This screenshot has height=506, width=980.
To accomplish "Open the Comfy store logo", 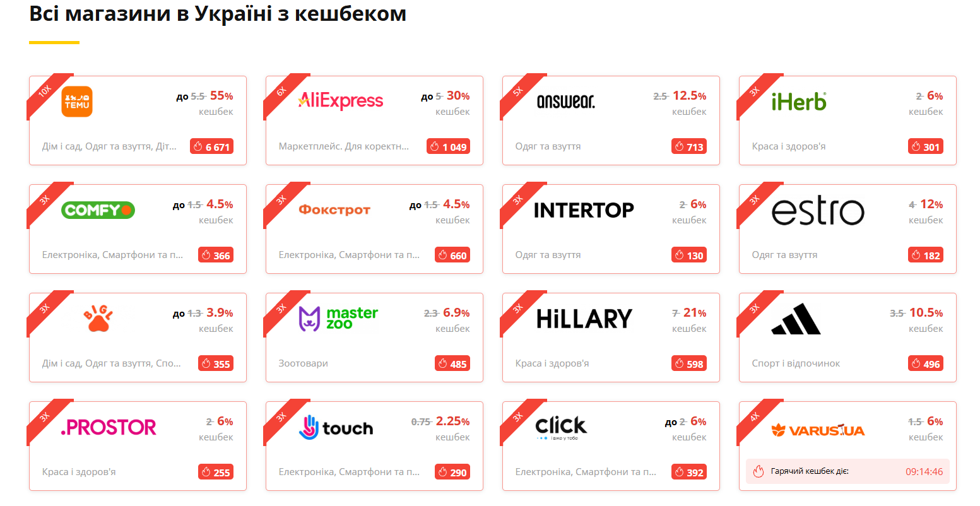I will 98,210.
